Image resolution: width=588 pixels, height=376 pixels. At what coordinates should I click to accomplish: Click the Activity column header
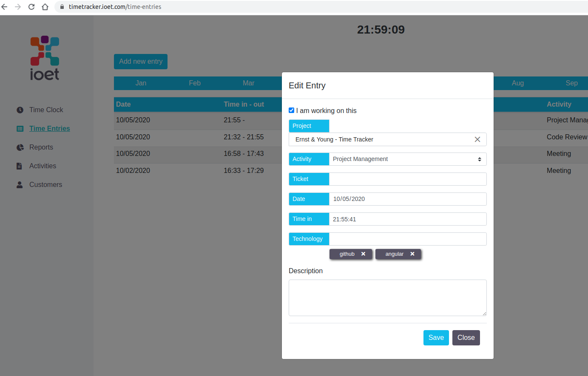click(559, 105)
